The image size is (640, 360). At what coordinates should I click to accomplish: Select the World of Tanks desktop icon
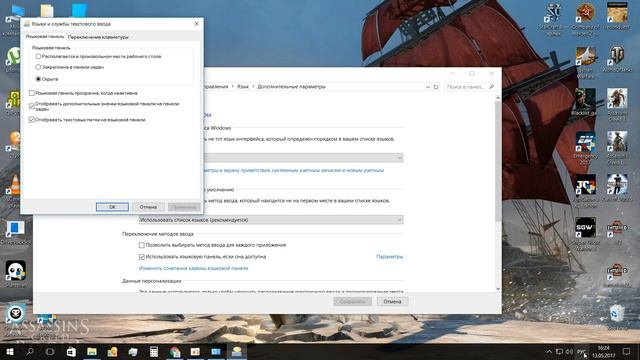pos(617,59)
